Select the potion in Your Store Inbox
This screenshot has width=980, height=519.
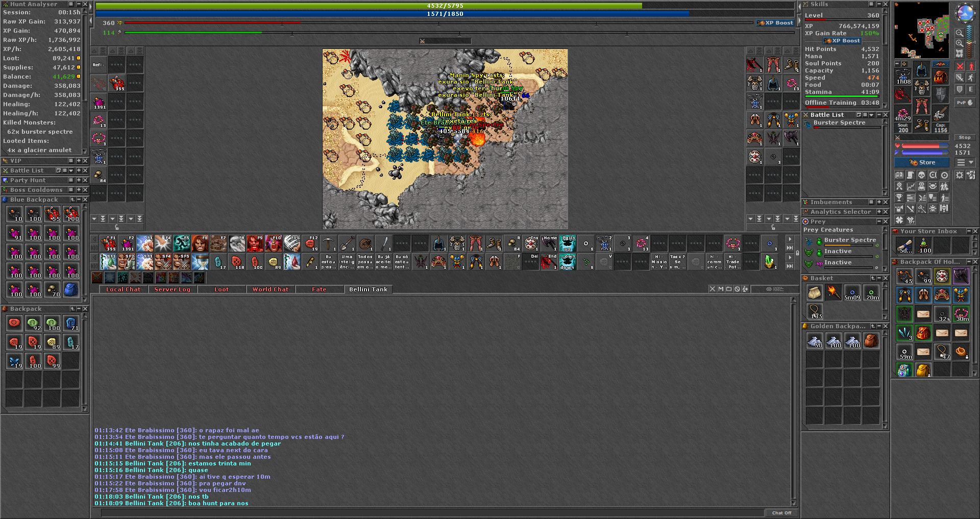click(923, 245)
